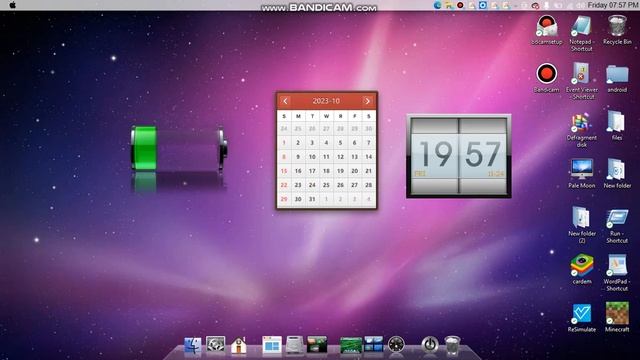Open the android folder
The width and height of the screenshot is (640, 360).
click(617, 78)
